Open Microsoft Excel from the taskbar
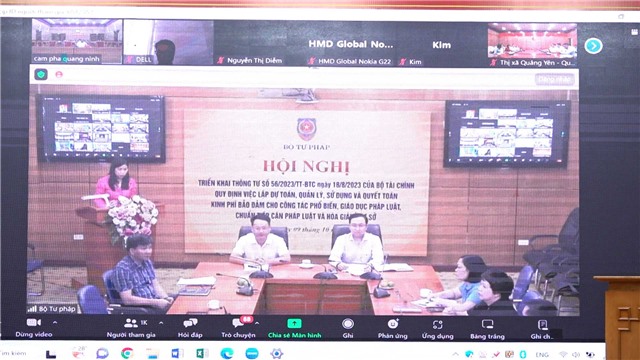Screen dimensions: 640x360 click(x=202, y=353)
